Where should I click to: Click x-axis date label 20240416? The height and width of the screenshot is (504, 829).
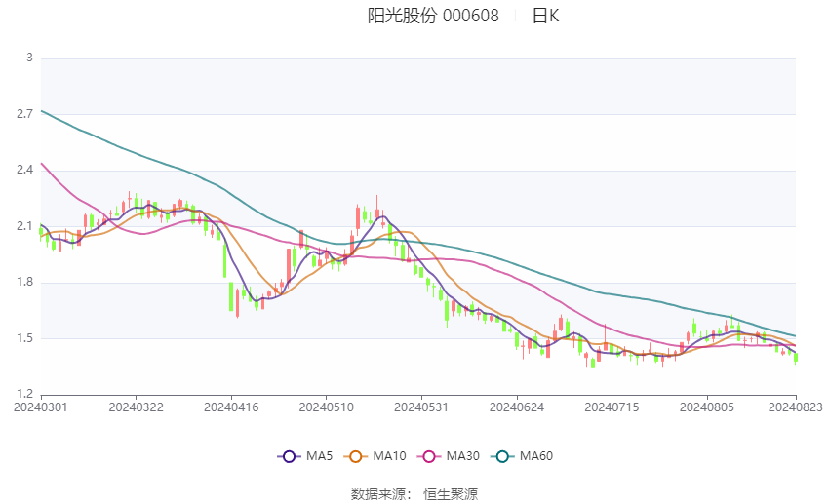point(231,407)
